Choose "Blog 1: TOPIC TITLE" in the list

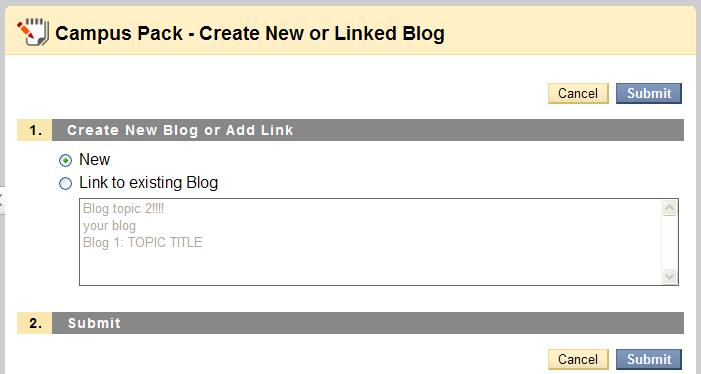pyautogui.click(x=143, y=243)
